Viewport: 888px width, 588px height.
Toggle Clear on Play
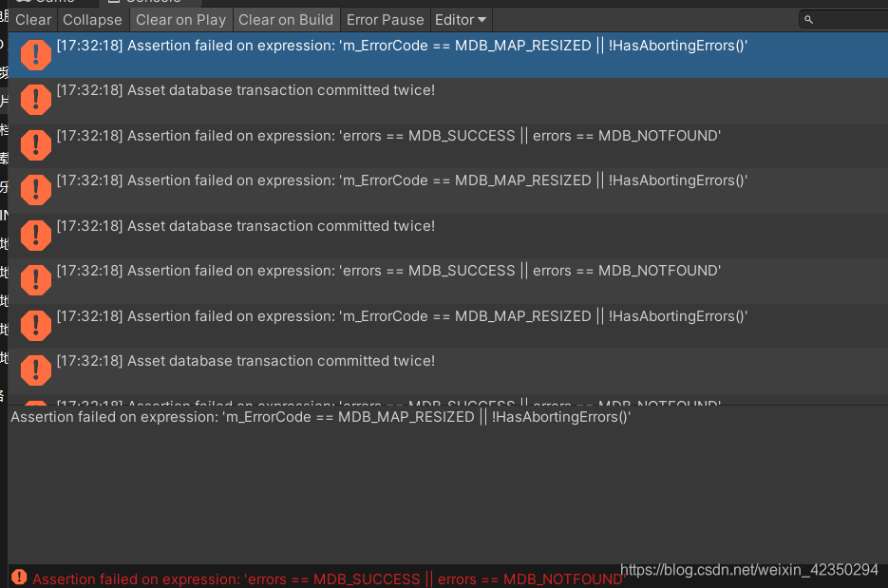[x=180, y=19]
